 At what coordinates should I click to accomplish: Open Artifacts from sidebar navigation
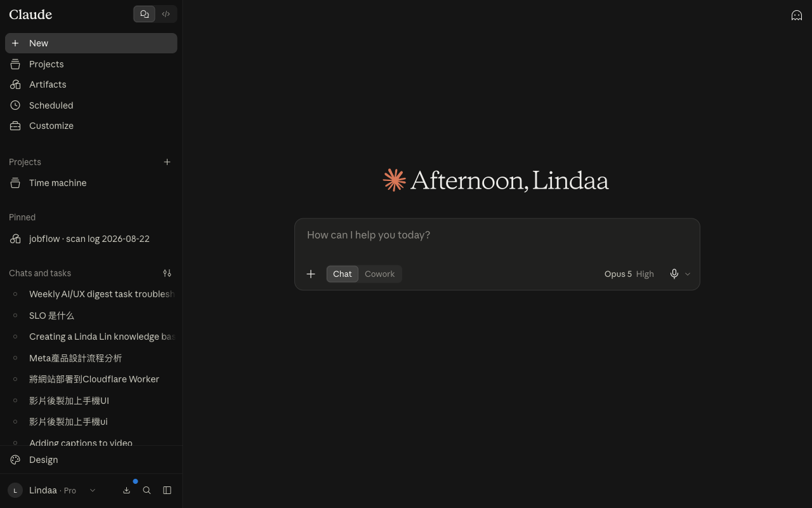91,84
